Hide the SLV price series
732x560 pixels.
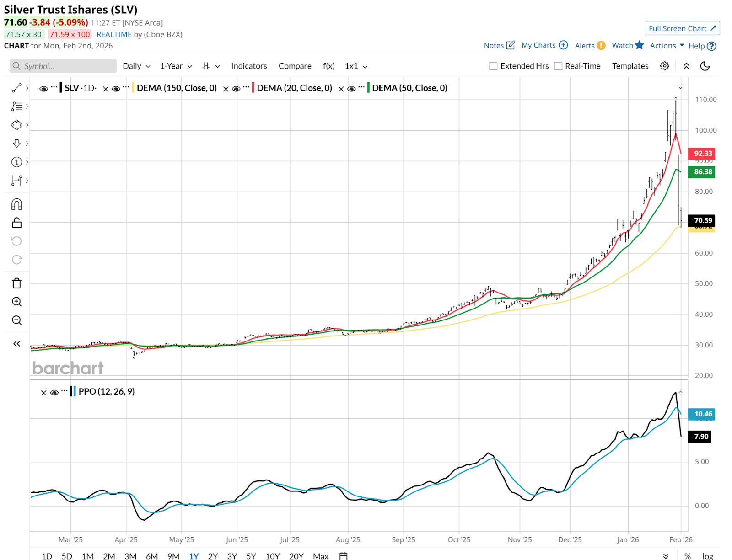point(43,89)
